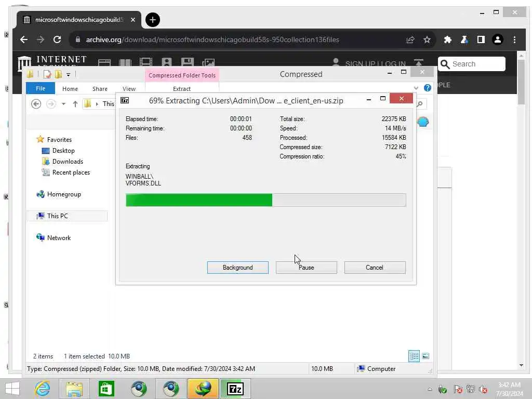Select Compressed Folder Tools contextual tab
This screenshot has height=399, width=532.
click(182, 75)
